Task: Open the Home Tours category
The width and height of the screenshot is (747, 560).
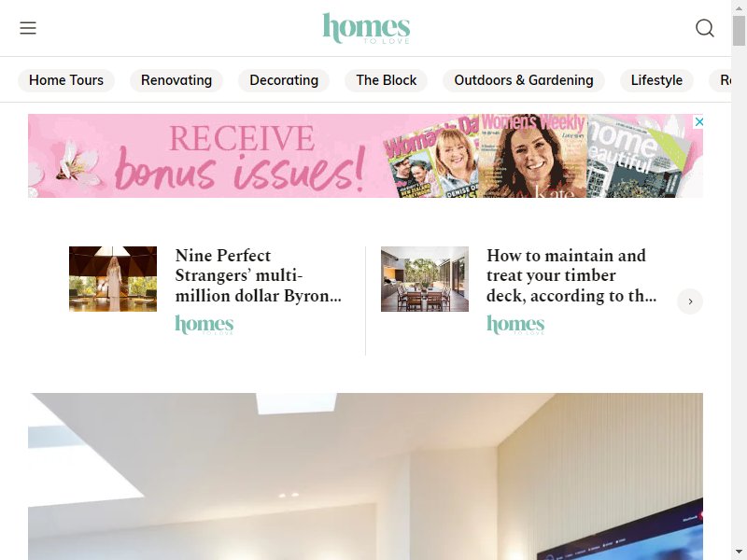Action: (66, 80)
